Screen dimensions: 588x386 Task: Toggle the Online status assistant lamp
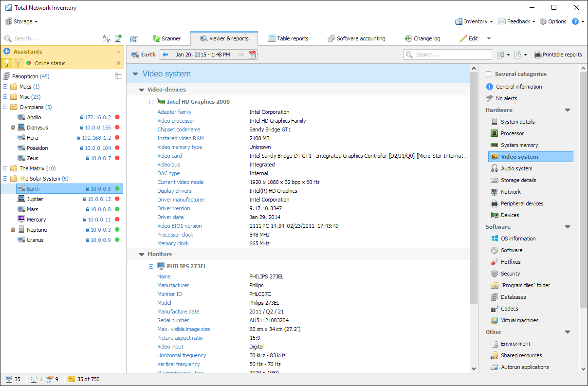point(8,63)
